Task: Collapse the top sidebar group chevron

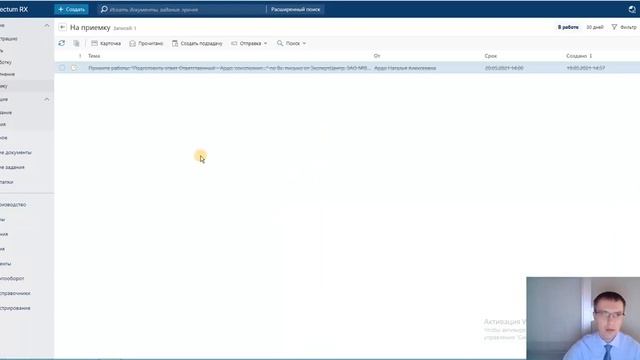Action: [x=47, y=26]
